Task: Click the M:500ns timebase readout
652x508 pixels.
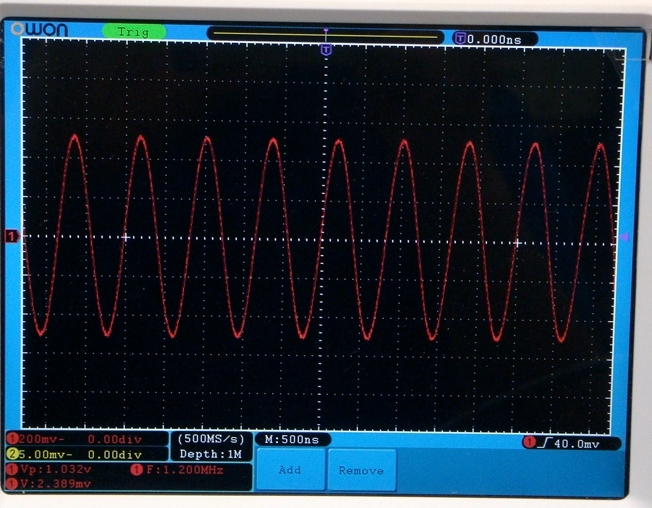Action: (292, 439)
